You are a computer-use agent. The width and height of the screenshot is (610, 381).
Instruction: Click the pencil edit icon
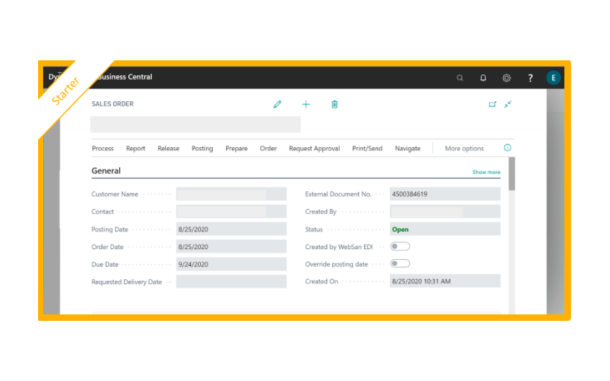pos(277,104)
